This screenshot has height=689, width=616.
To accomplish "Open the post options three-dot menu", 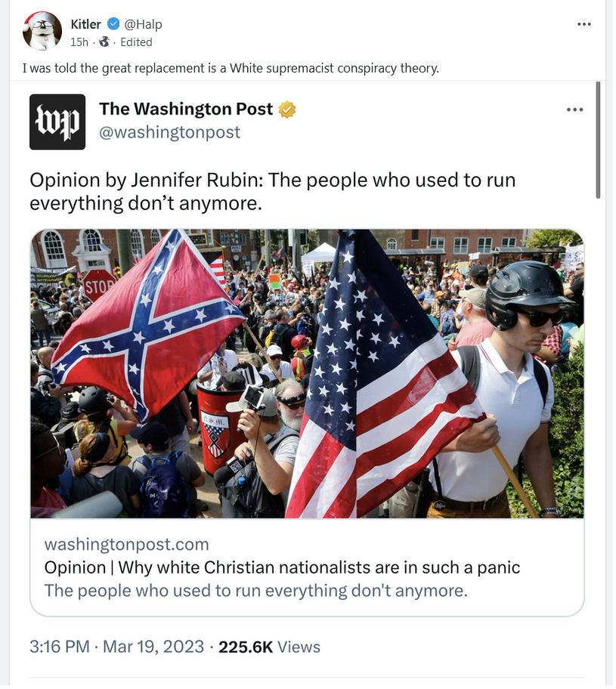I will coord(584,24).
